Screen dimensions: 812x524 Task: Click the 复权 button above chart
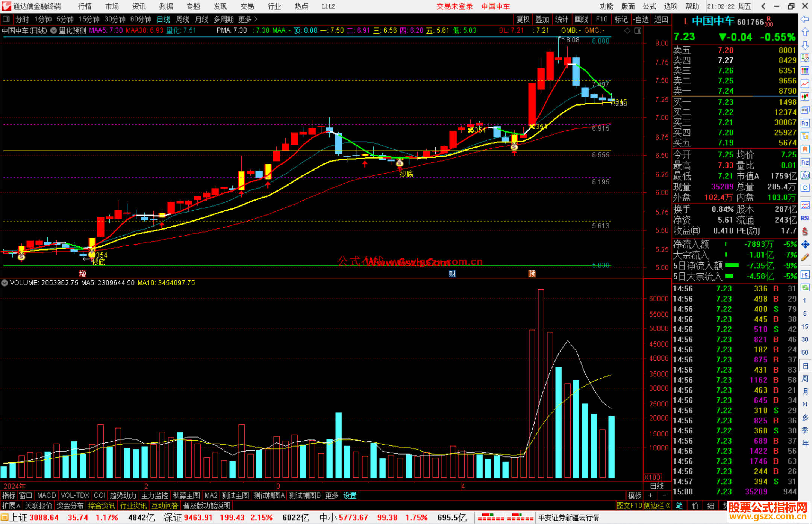coord(523,19)
